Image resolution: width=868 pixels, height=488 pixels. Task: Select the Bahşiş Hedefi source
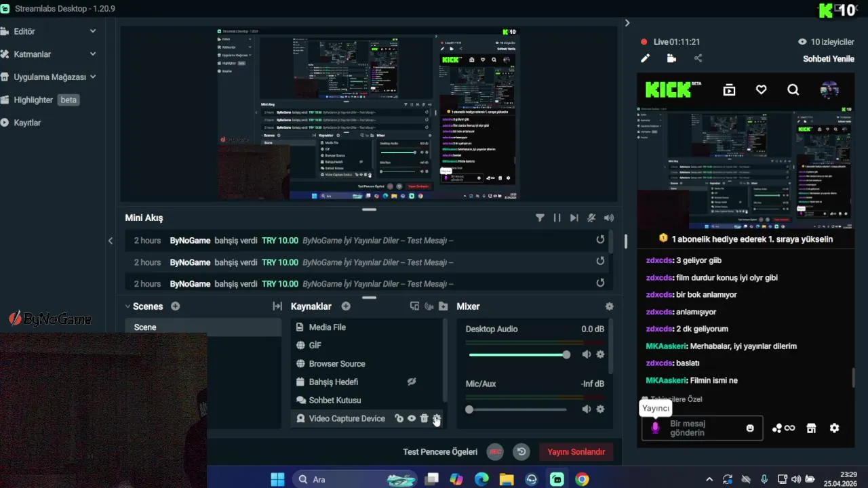coord(368,382)
